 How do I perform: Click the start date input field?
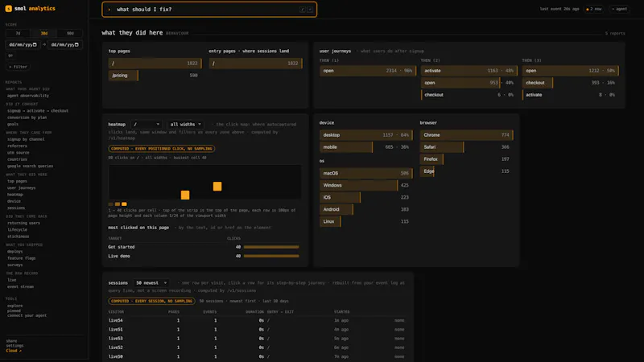pos(23,45)
